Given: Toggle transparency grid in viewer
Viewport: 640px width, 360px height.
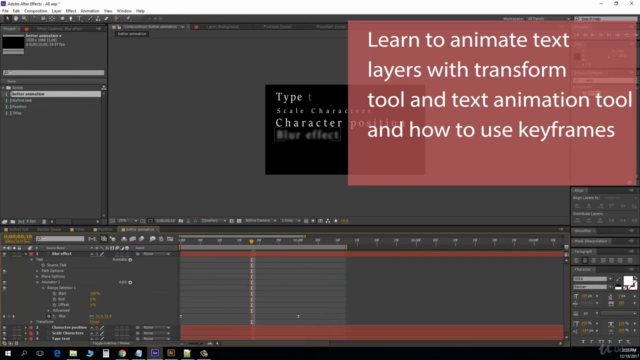Looking at the screenshot, I should click(239, 221).
